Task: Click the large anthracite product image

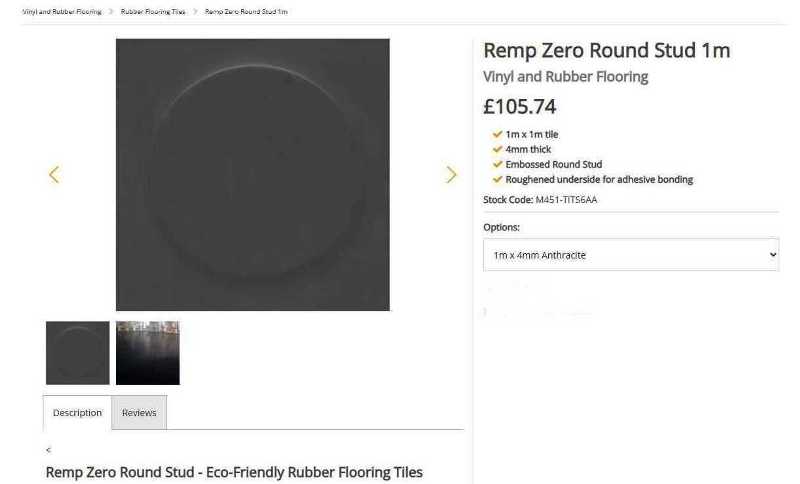Action: coord(253,174)
